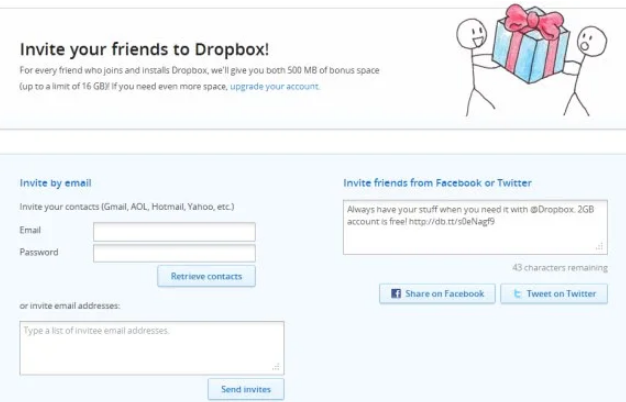Viewport: 626px width, 402px height.
Task: Click the Share on Facebook button
Action: 437,294
